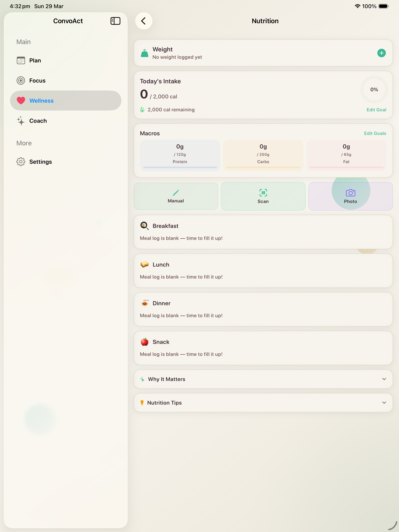
Task: Click the Snack apple icon
Action: 145,342
